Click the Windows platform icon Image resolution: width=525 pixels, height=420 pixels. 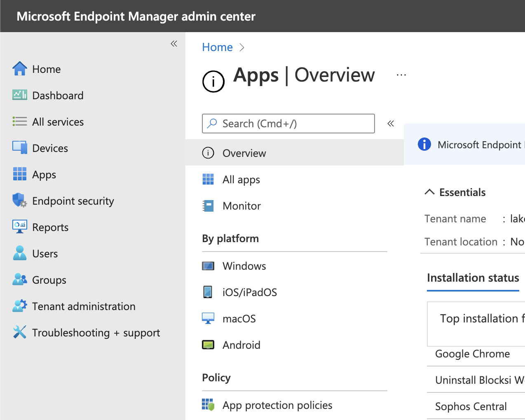(x=208, y=266)
